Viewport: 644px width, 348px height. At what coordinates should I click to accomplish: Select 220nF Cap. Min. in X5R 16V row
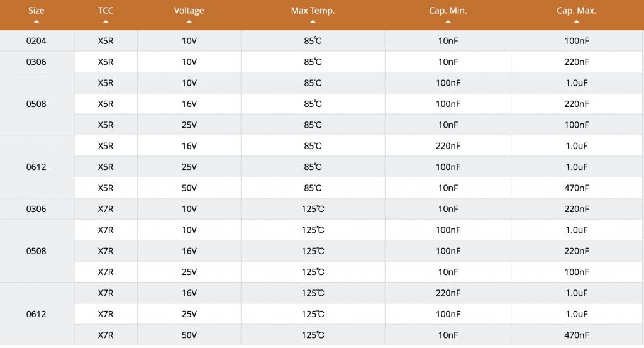(448, 146)
